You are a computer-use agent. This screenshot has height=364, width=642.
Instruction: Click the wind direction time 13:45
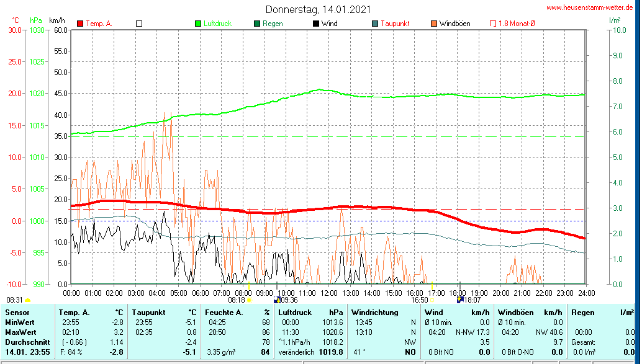coord(364,322)
